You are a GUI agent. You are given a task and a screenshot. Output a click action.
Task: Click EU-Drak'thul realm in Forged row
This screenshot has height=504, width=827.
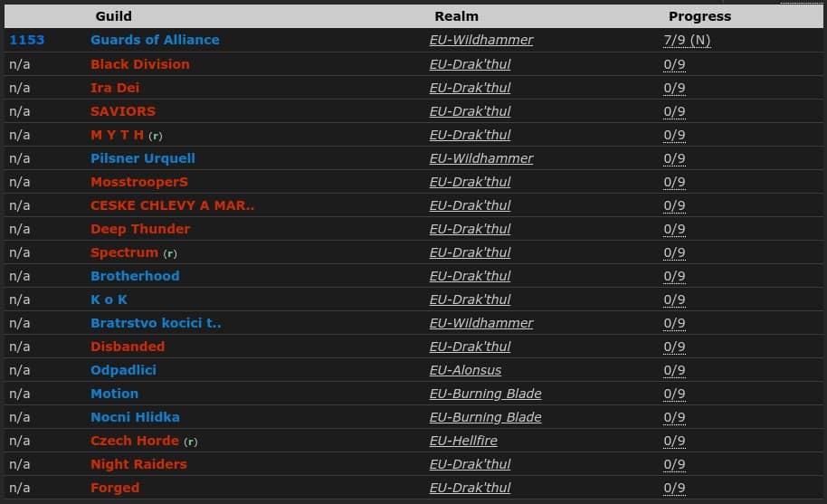[470, 489]
